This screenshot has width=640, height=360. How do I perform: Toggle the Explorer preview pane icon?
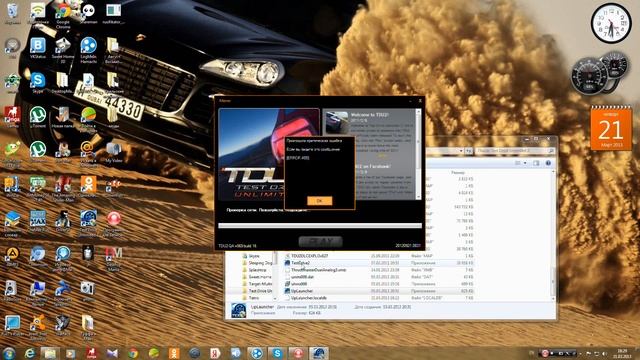point(536,163)
